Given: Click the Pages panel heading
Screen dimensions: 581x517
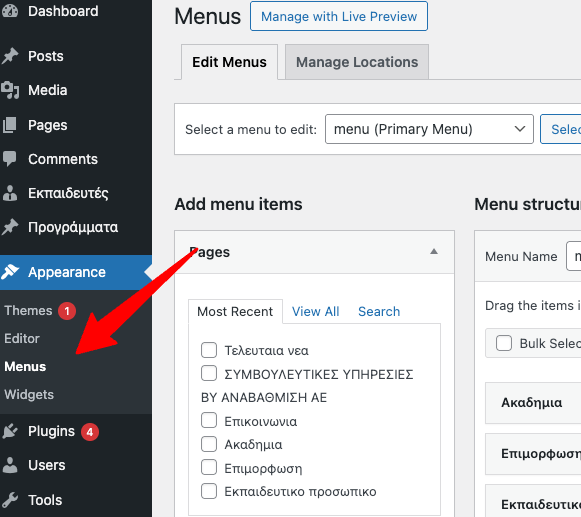Looking at the screenshot, I should pos(209,252).
